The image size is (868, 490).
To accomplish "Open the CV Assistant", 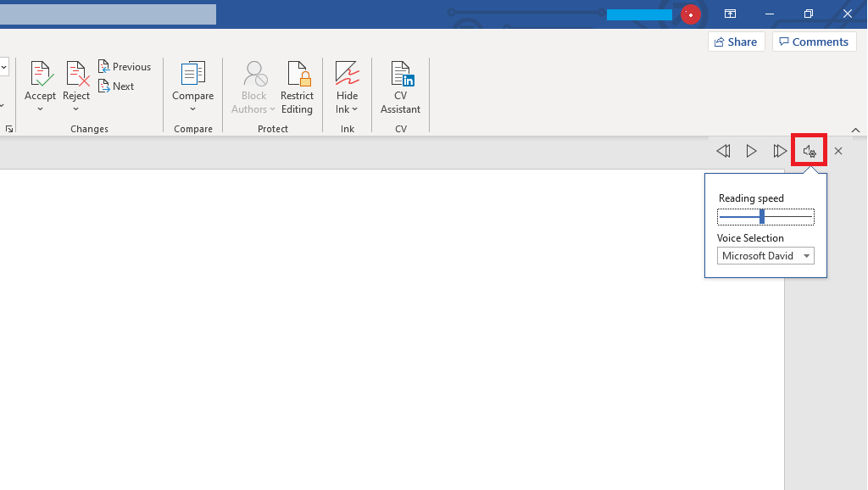I will pos(400,74).
